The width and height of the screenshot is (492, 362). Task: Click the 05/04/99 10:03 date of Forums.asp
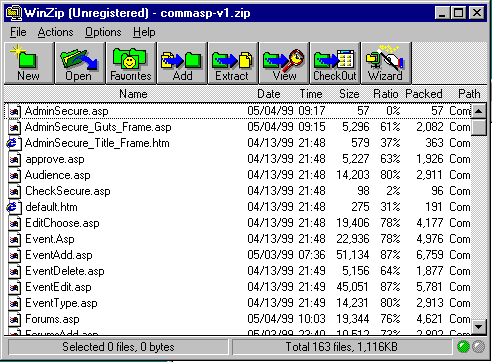(286, 319)
